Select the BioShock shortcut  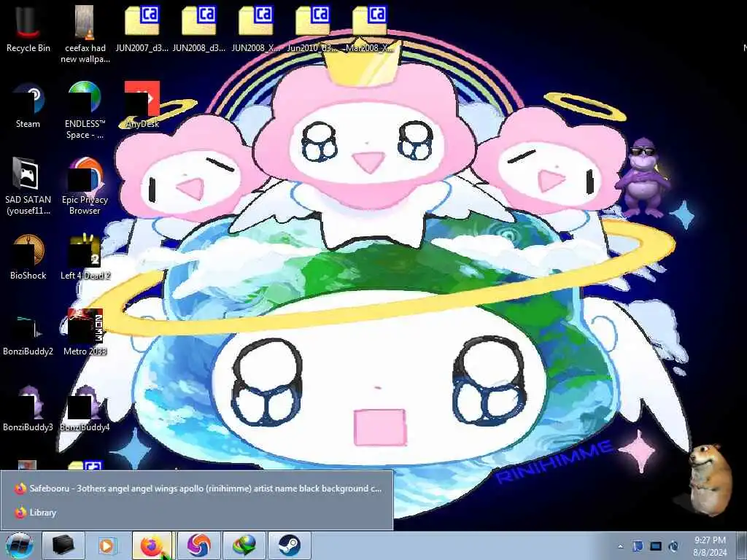[x=28, y=256]
